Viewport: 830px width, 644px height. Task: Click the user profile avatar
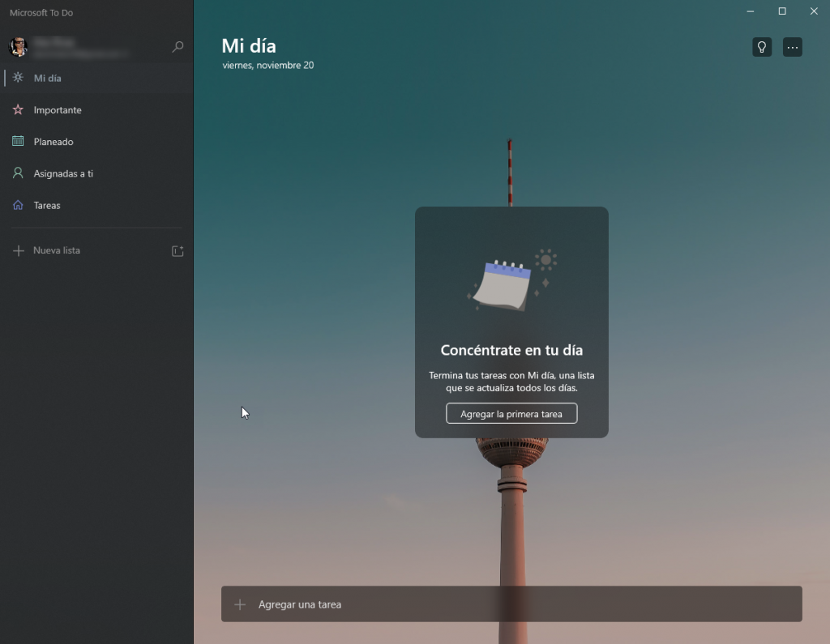[x=18, y=46]
